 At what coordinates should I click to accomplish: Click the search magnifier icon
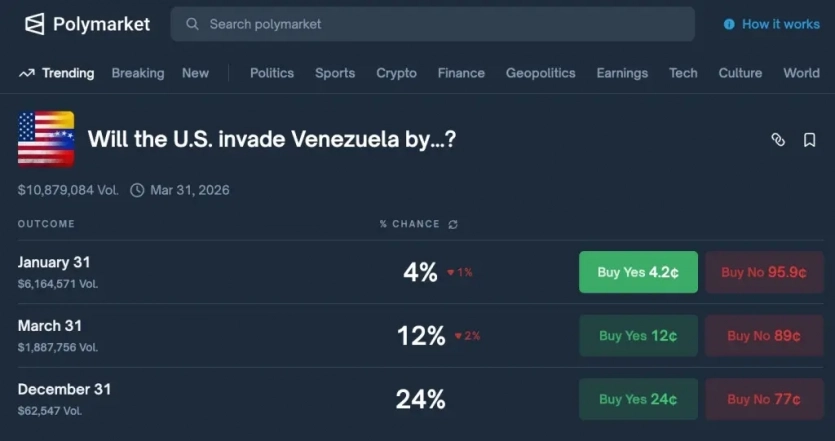pos(192,24)
